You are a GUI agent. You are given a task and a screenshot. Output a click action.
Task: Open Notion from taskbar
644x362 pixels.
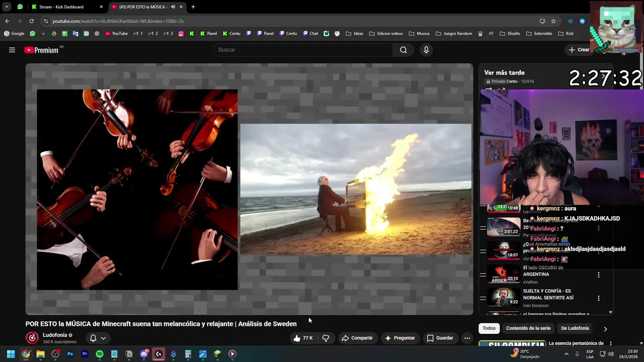129,354
